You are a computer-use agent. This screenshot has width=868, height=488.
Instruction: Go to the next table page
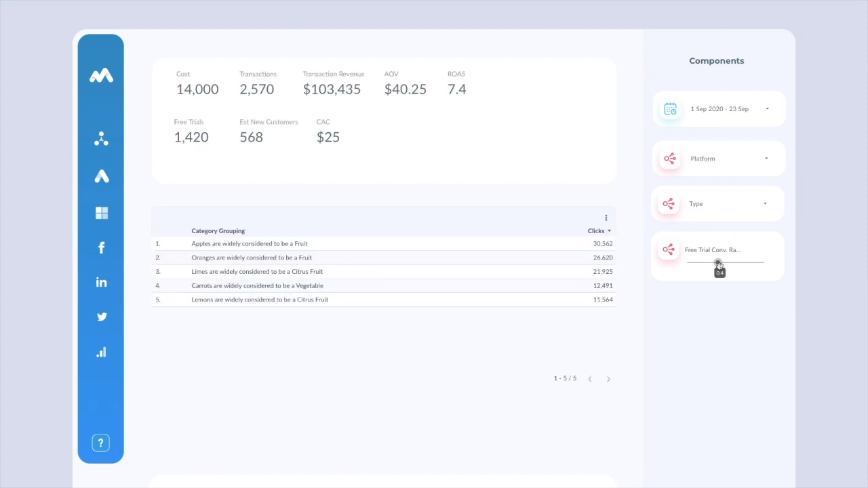pyautogui.click(x=608, y=379)
